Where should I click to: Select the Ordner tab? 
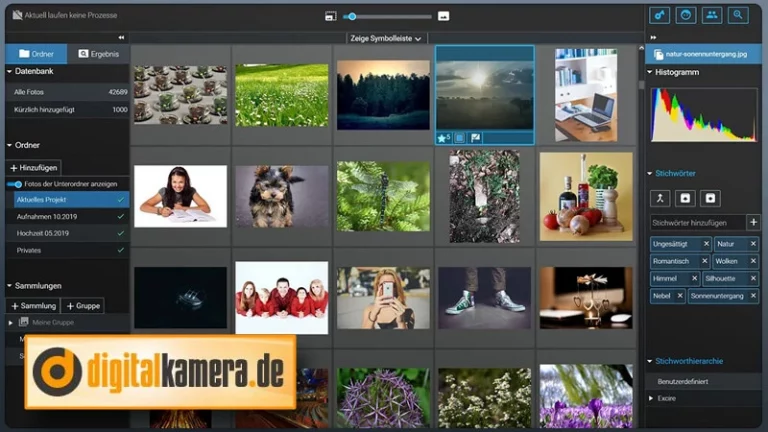point(37,54)
